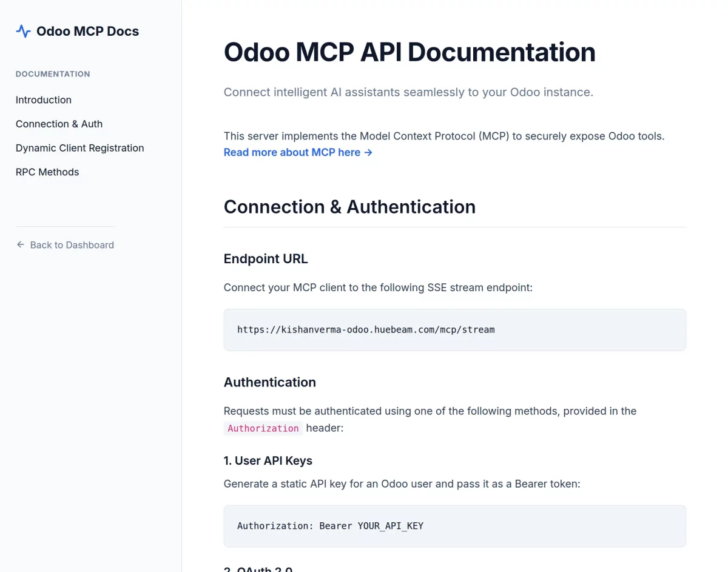Click the 'Connect your MCP client' sentence

378,288
